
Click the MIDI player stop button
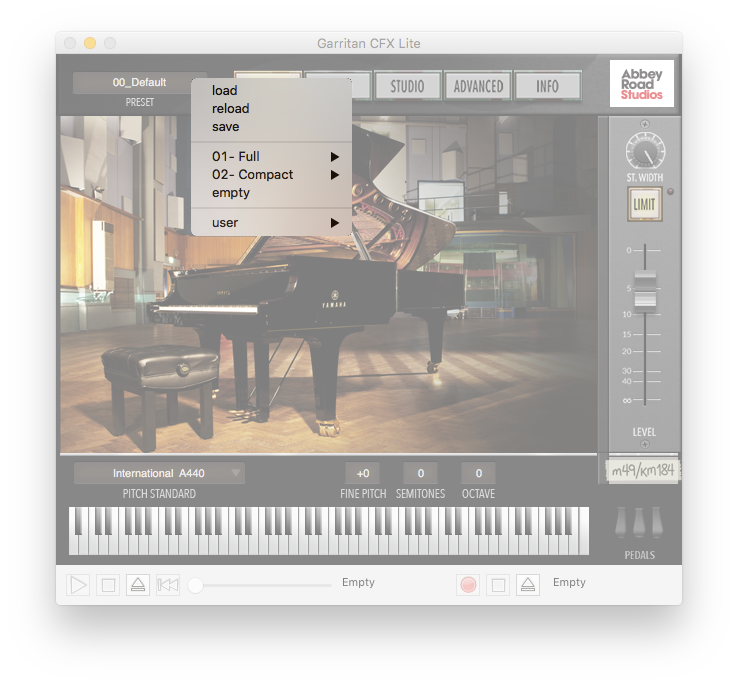[x=108, y=585]
